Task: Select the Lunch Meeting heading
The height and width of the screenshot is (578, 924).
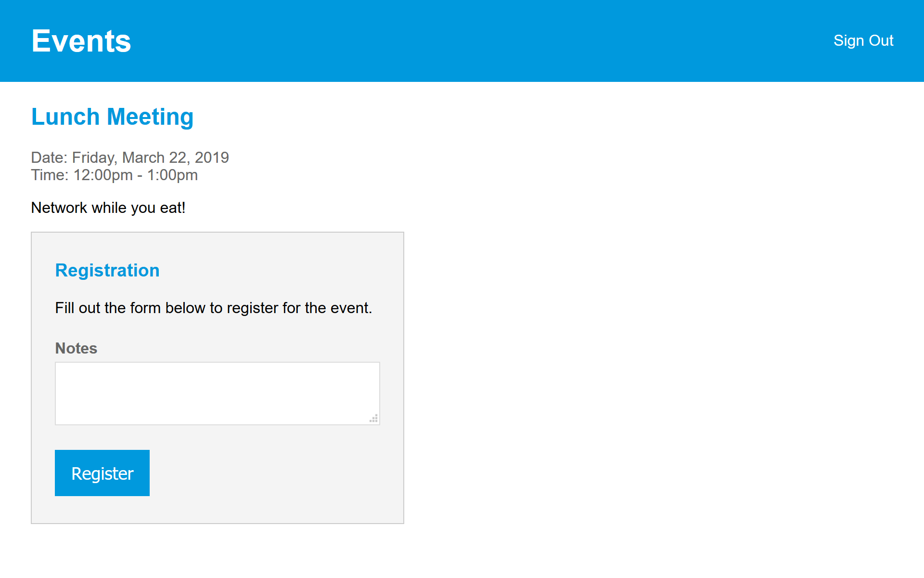Action: tap(112, 117)
